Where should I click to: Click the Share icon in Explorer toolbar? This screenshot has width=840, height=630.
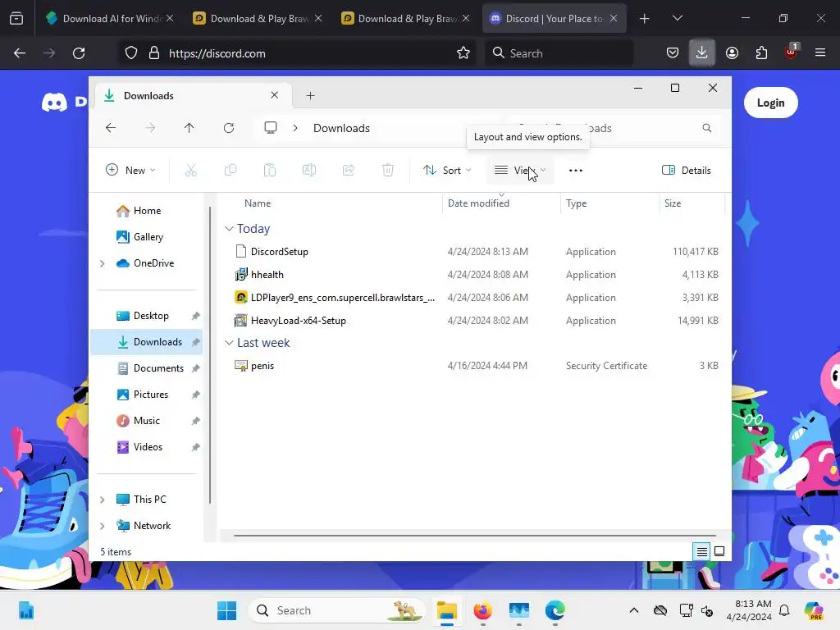point(348,171)
